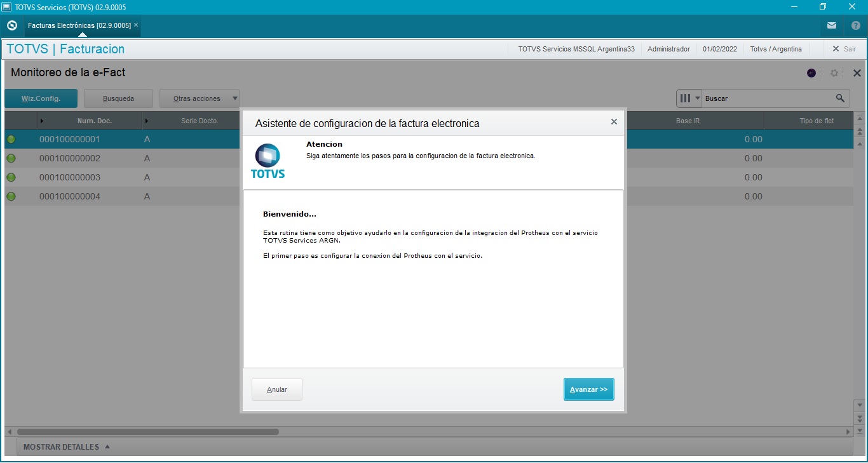The height and width of the screenshot is (463, 868).
Task: Click the Sair exit button
Action: pyautogui.click(x=844, y=49)
